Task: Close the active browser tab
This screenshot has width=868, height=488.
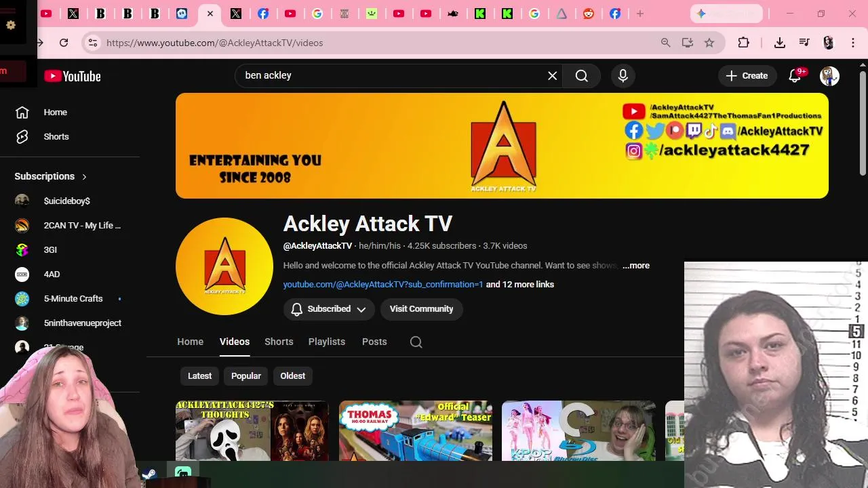Action: 210,14
